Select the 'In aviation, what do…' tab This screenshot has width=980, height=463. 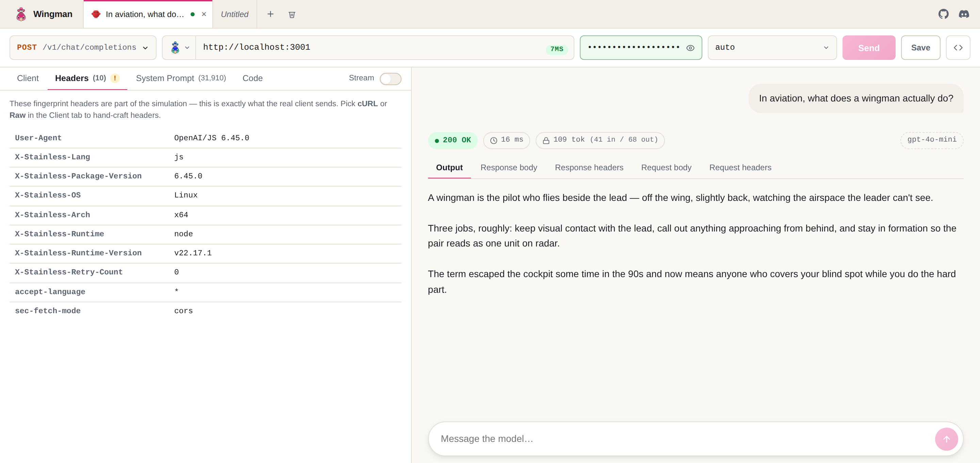click(x=145, y=14)
